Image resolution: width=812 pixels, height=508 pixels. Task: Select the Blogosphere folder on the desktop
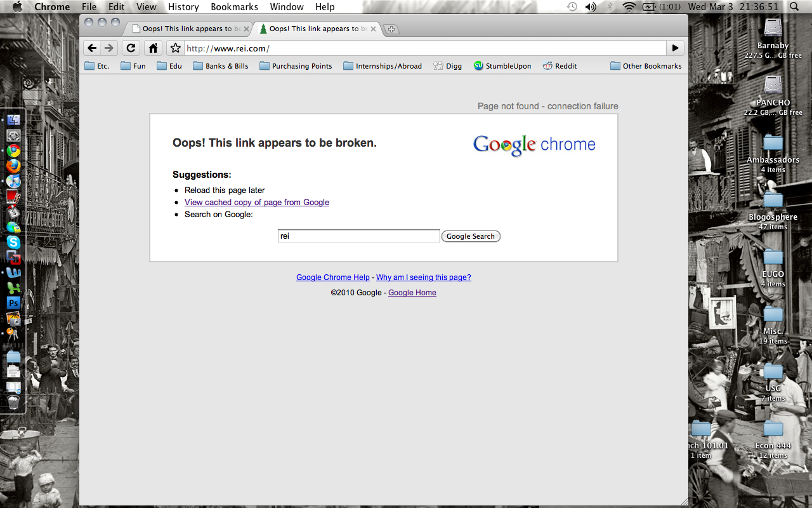773,210
